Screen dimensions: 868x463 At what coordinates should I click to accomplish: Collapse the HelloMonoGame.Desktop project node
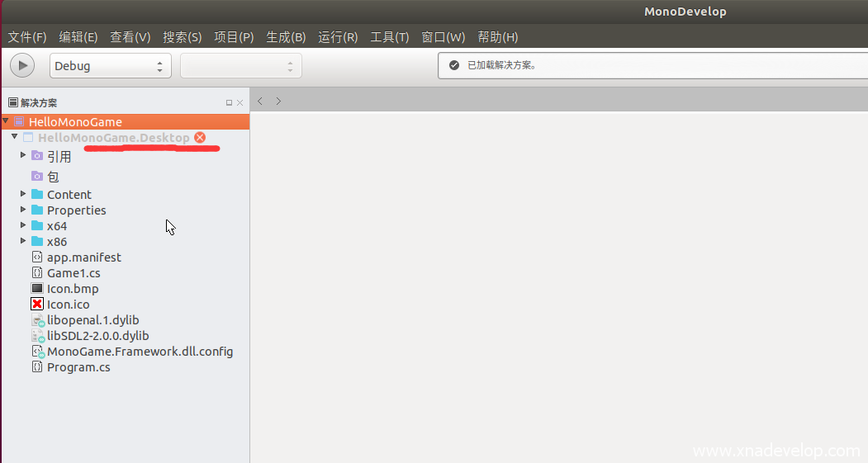pos(15,137)
